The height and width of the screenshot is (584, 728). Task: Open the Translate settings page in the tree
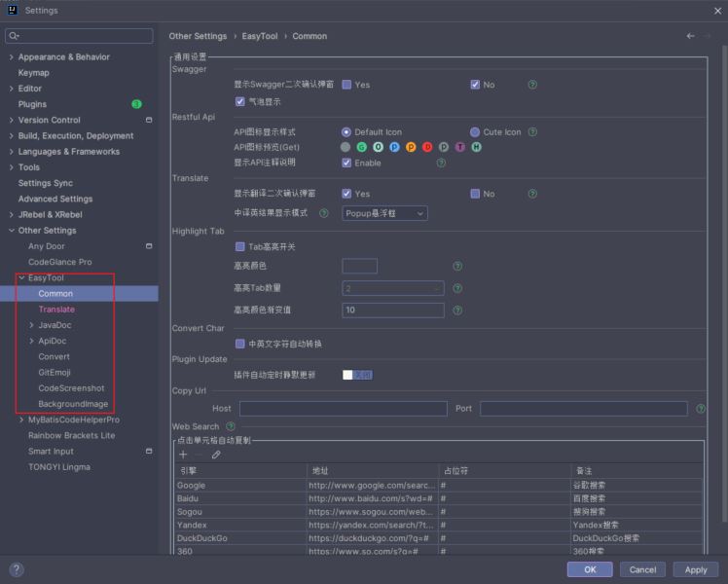[x=56, y=310]
